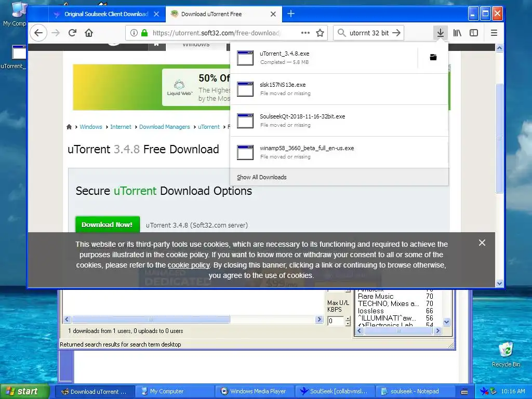Go to the Firefox home page
532x399 pixels.
pos(89,33)
